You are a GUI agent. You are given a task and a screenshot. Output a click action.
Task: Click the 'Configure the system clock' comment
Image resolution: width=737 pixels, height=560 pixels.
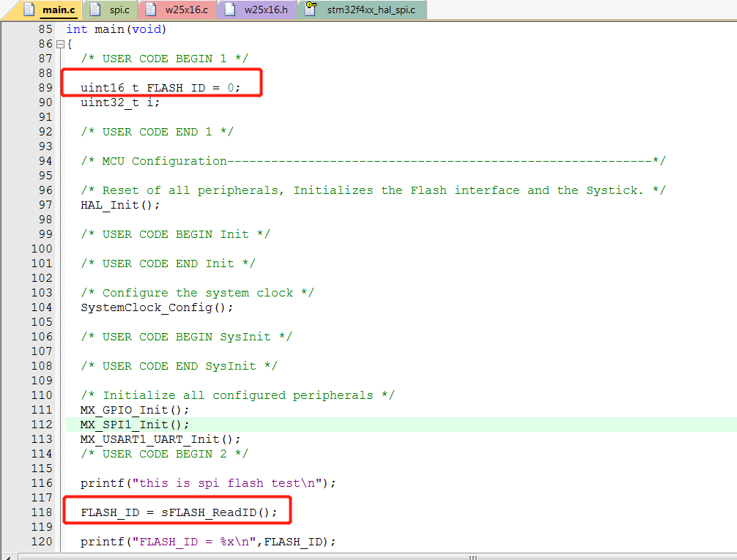pos(197,293)
